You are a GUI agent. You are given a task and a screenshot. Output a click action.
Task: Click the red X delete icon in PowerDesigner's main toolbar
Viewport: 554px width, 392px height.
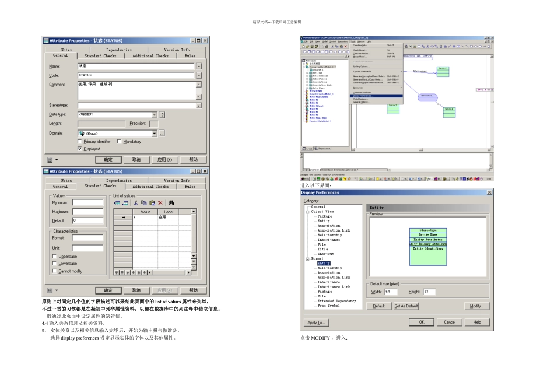[x=346, y=46]
